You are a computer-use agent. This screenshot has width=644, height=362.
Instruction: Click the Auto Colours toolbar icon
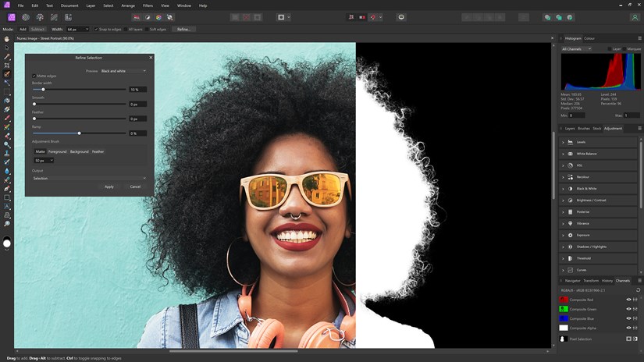(x=158, y=16)
